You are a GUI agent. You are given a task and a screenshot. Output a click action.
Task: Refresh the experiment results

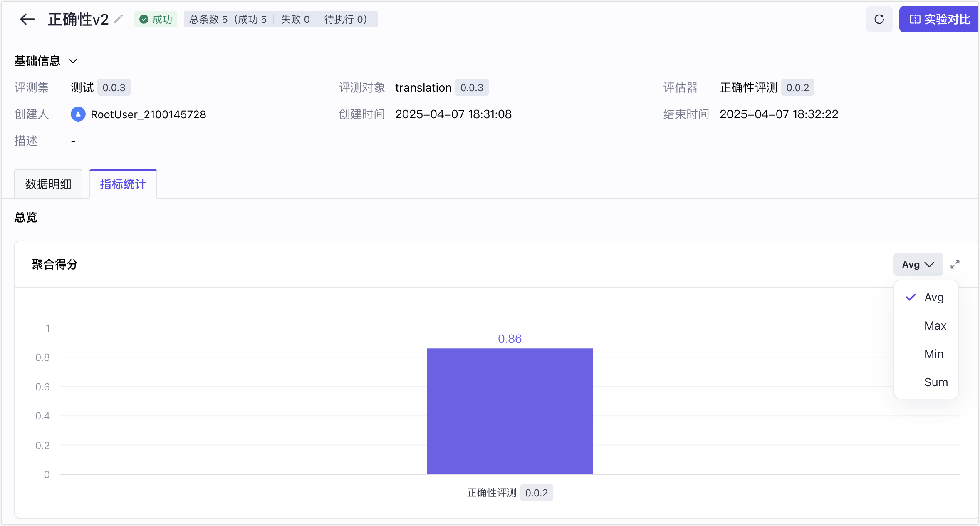tap(879, 19)
